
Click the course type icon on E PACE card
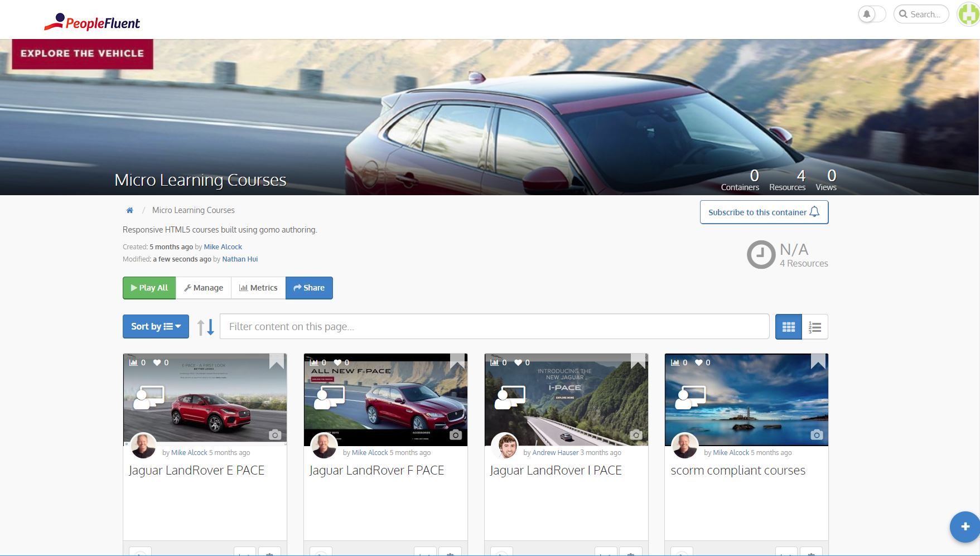[148, 397]
